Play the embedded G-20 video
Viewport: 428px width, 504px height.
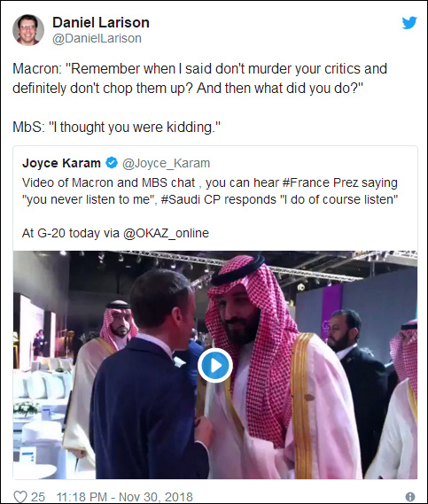tap(215, 366)
